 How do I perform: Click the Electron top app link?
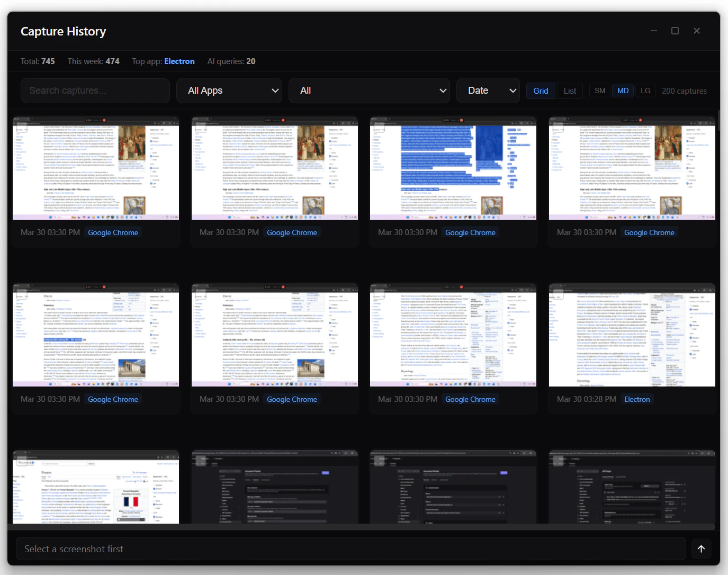(179, 61)
